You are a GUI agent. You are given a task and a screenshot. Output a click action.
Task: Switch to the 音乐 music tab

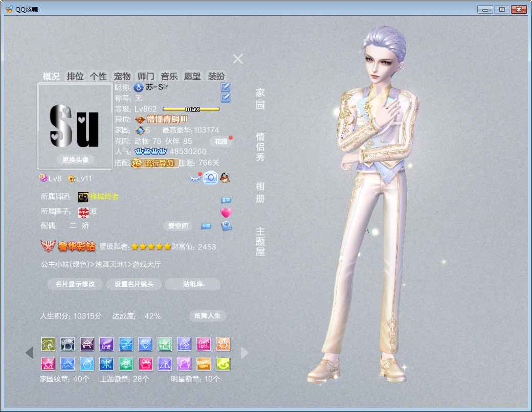pyautogui.click(x=169, y=76)
